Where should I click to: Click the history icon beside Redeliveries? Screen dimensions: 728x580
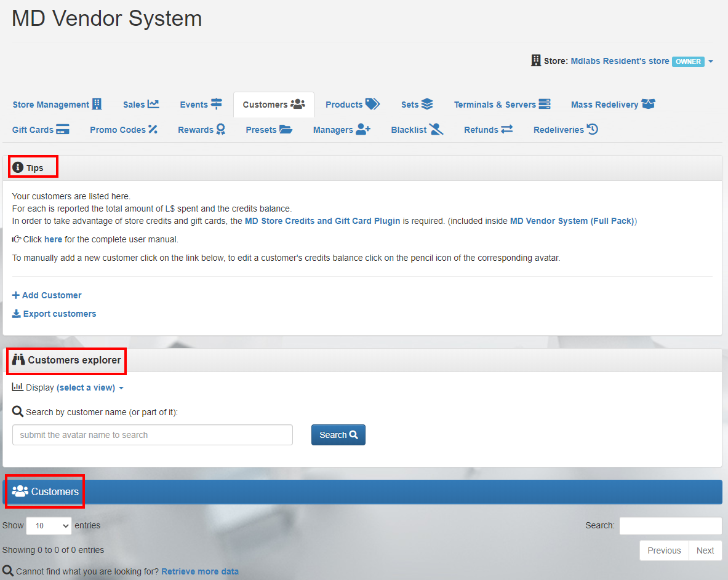point(593,129)
